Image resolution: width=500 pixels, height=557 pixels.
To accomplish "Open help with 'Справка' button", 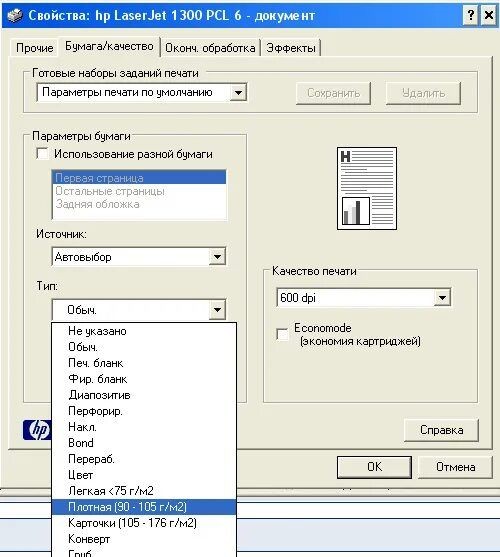I will 441,430.
